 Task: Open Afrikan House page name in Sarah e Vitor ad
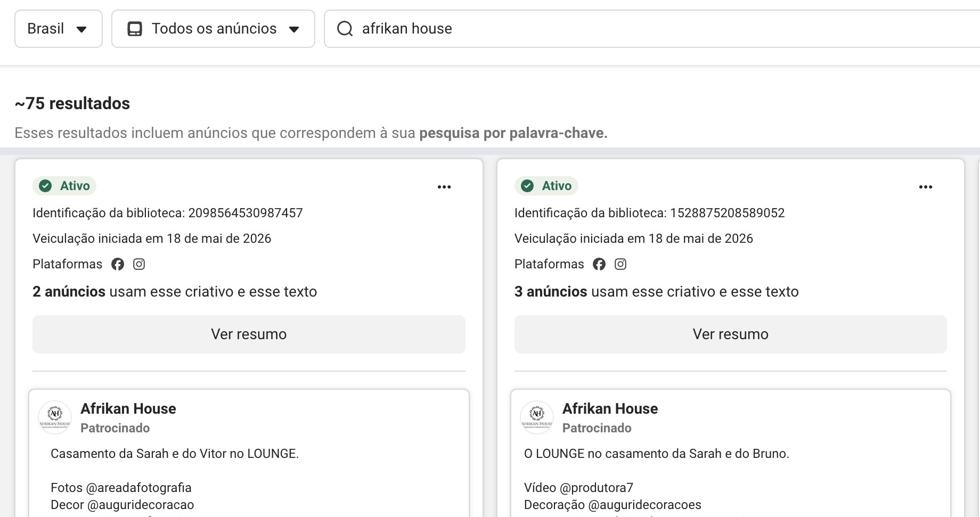pos(128,409)
